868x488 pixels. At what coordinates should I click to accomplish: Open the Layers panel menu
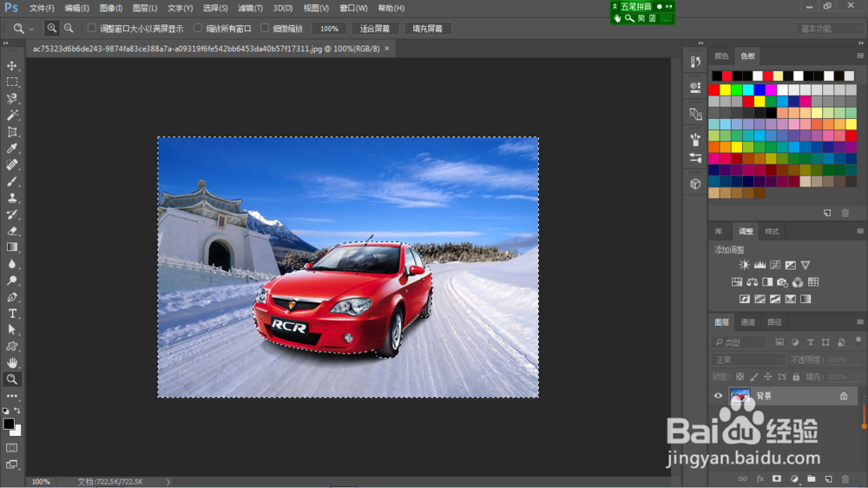pyautogui.click(x=859, y=322)
